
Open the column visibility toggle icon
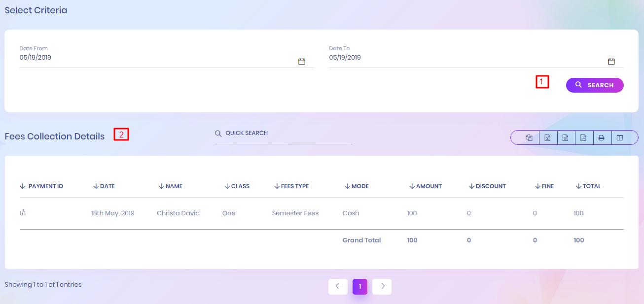(x=620, y=138)
